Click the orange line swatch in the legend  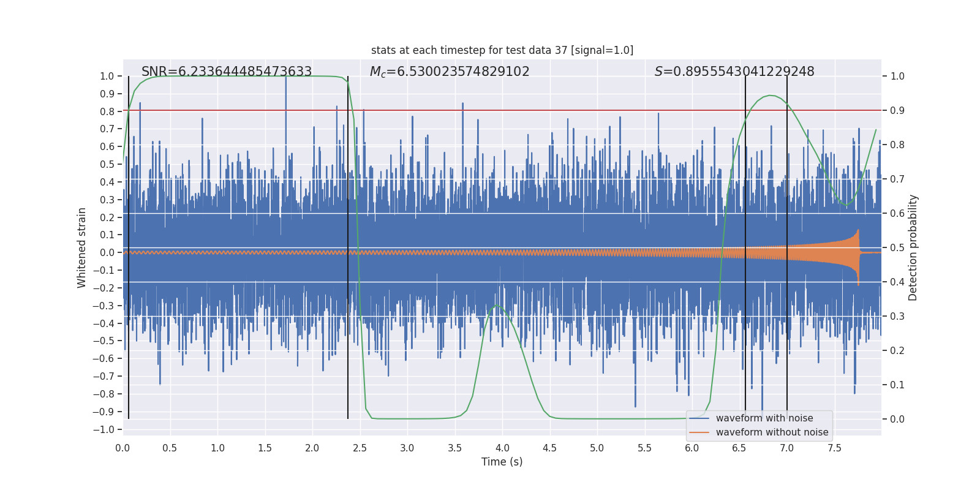point(699,432)
